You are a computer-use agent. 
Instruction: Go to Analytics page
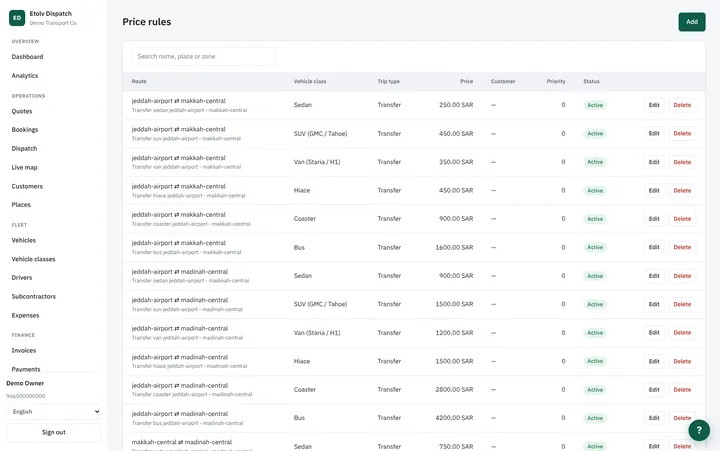click(25, 76)
